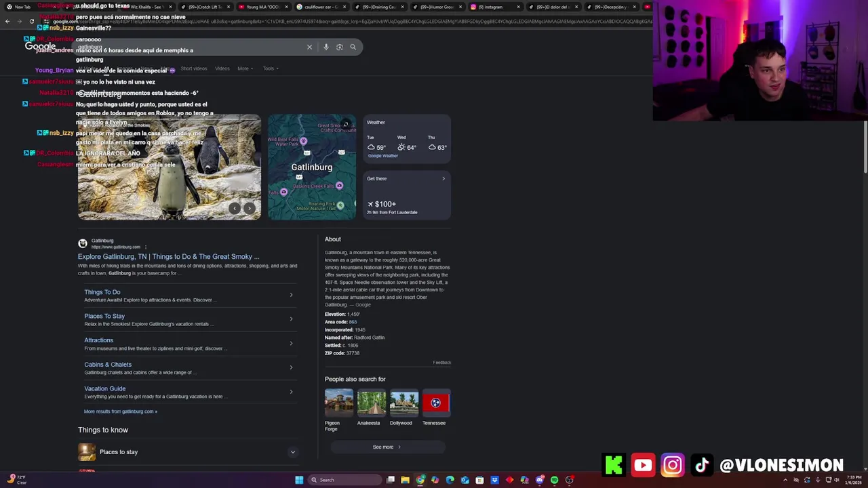Reload the current Chrome page
Screen dimensions: 868x488
click(x=31, y=21)
